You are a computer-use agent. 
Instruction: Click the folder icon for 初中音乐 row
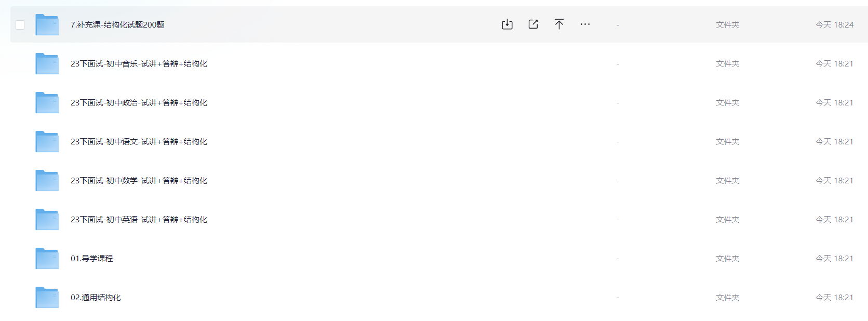pos(47,63)
